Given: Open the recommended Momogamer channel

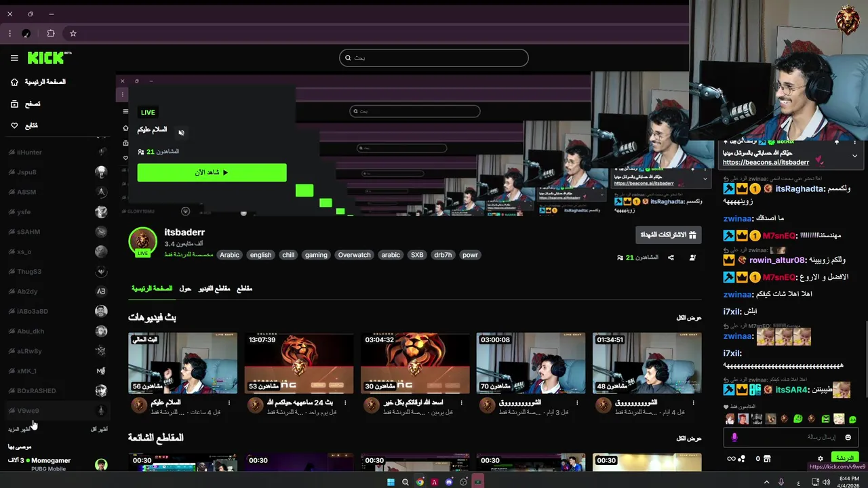Looking at the screenshot, I should tap(58, 464).
